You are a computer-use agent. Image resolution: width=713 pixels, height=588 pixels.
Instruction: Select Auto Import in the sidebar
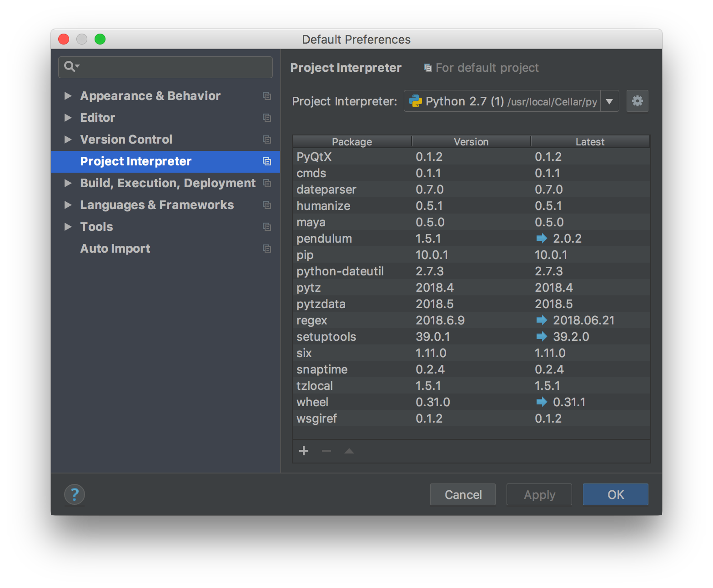(115, 249)
